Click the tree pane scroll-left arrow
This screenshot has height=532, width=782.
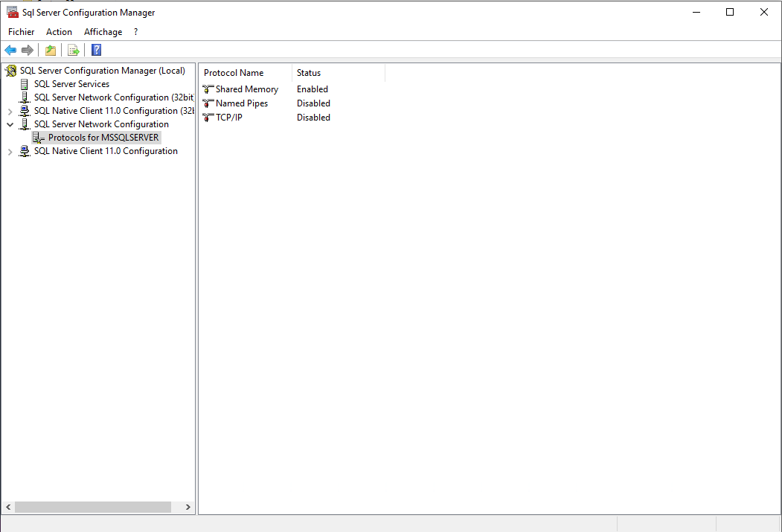(8, 507)
